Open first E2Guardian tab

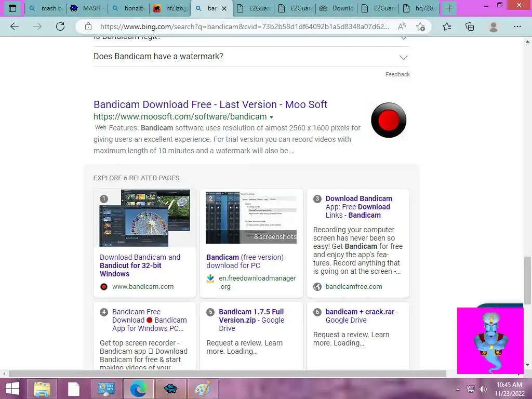click(253, 8)
